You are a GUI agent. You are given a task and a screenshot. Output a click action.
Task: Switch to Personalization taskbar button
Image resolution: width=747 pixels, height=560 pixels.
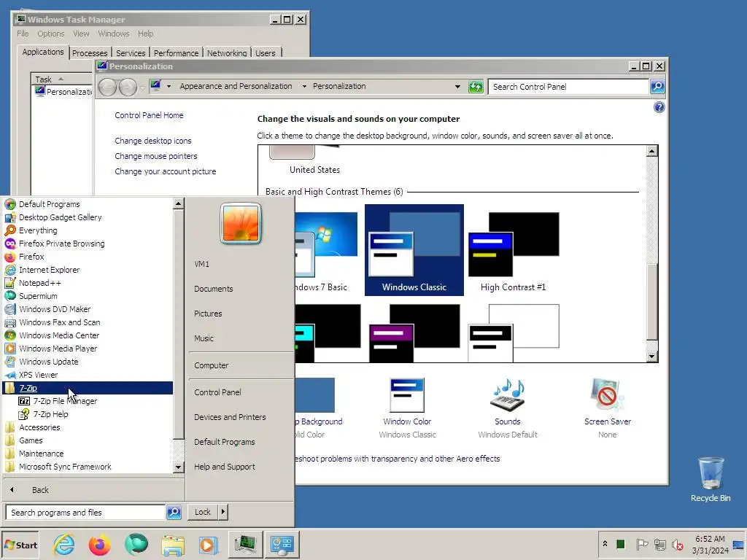tap(282, 544)
